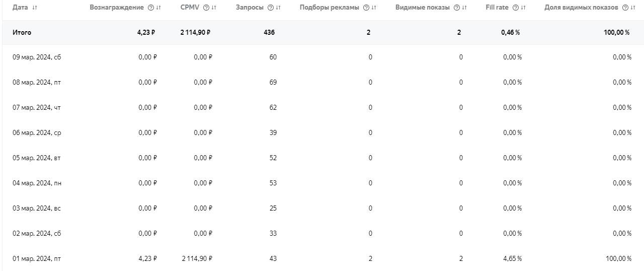Select requests value 60 for 09 мар.
The width and height of the screenshot is (644, 271).
pyautogui.click(x=273, y=57)
